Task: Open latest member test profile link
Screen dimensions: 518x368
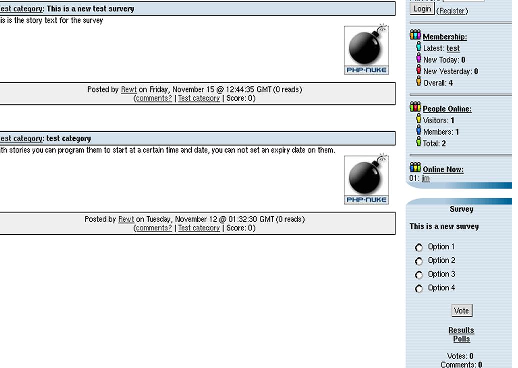Action: click(453, 48)
